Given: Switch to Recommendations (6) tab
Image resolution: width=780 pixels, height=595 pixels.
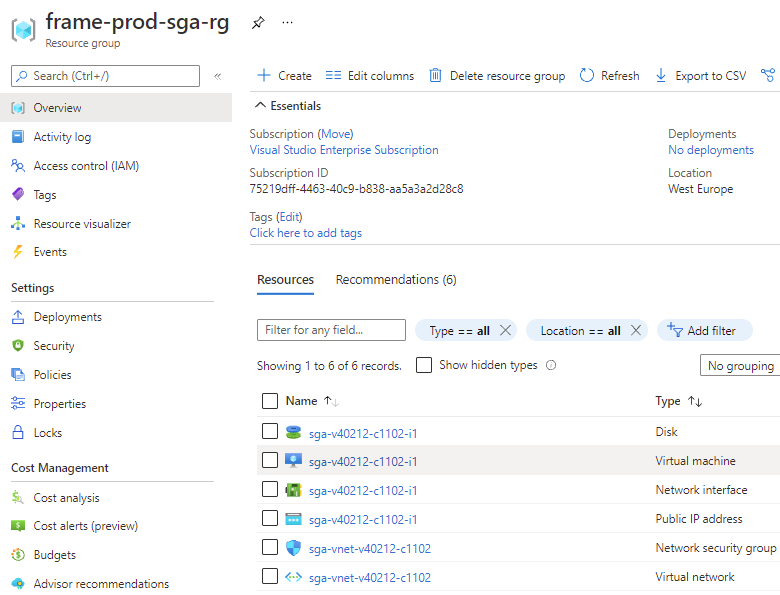Looking at the screenshot, I should click(x=396, y=280).
